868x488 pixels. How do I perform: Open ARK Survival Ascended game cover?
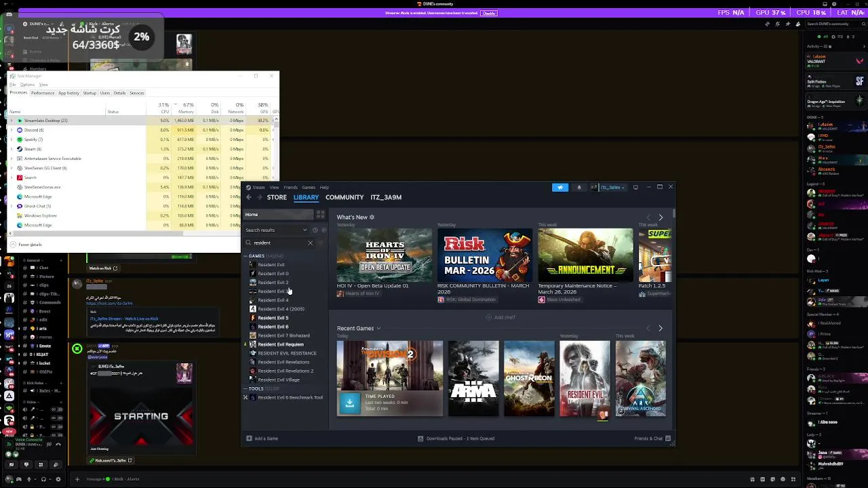(x=641, y=378)
